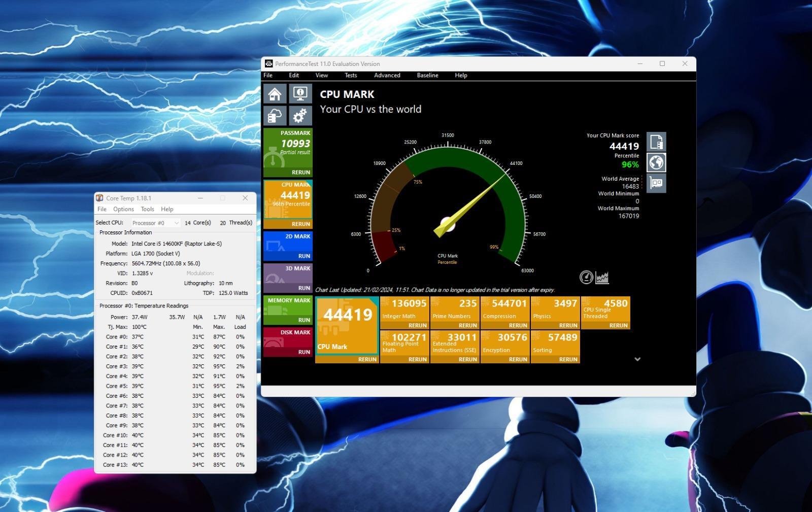Rerun the PassMark overall test
The image size is (812, 512).
pyautogui.click(x=300, y=172)
